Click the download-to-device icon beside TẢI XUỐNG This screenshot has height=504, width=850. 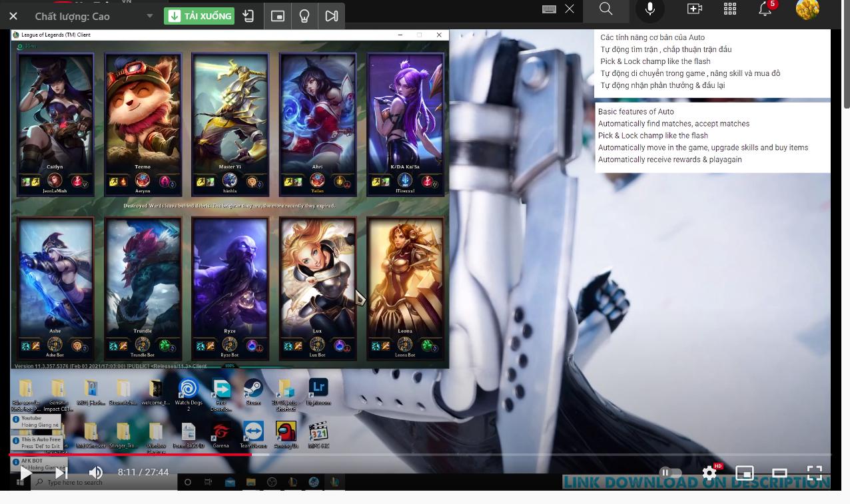(x=248, y=16)
